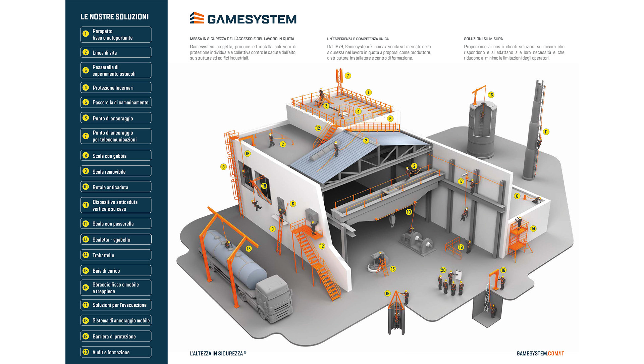Select Punto di ancoraggio per telecomunicazioni
This screenshot has height=364, width=644.
click(x=116, y=136)
